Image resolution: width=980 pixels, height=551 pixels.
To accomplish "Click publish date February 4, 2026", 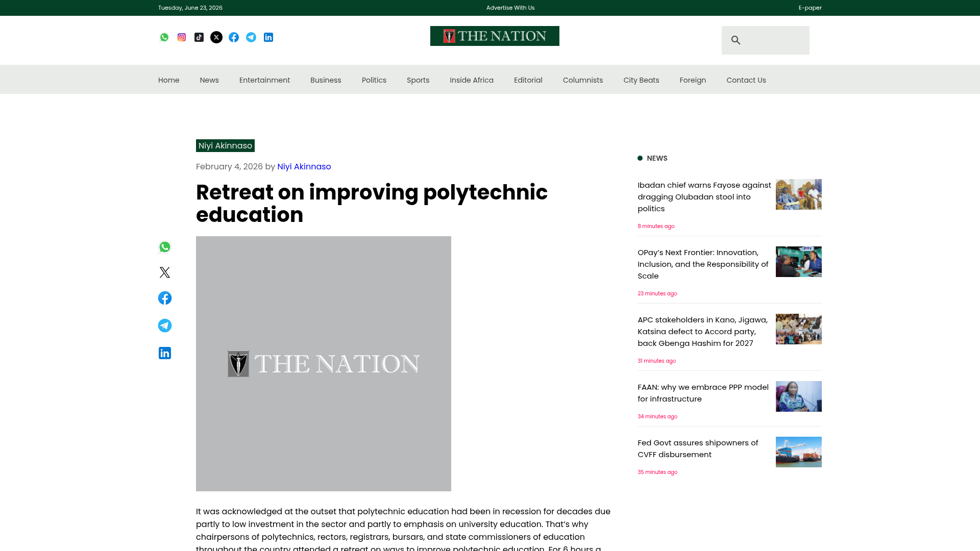I will coord(229,167).
